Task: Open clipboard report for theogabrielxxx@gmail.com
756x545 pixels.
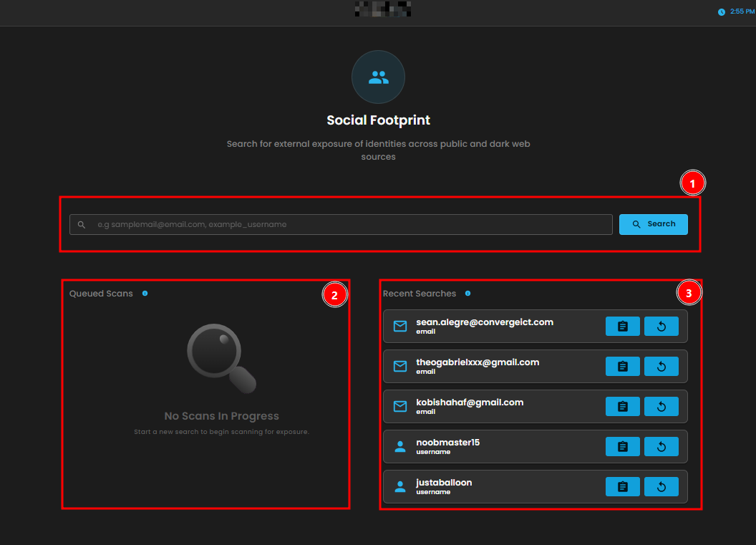Action: (622, 367)
